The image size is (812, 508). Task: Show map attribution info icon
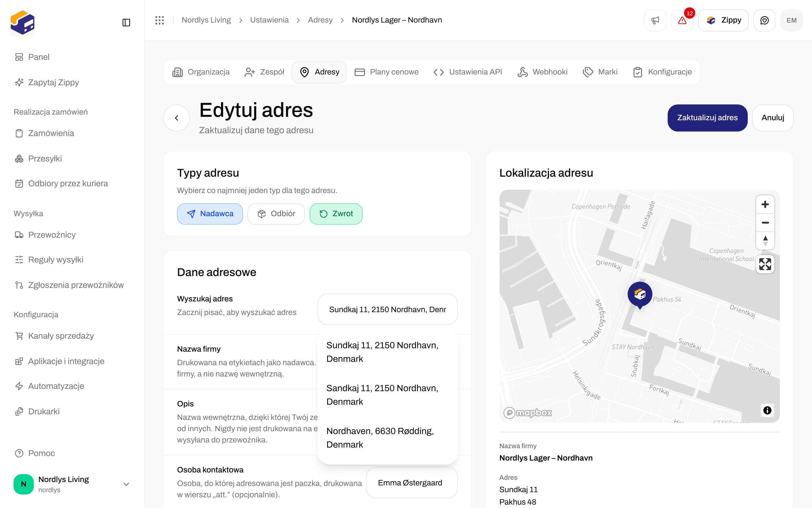pos(767,410)
